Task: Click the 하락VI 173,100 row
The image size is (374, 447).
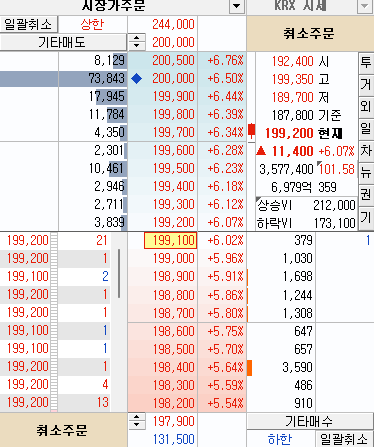Action: point(306,222)
